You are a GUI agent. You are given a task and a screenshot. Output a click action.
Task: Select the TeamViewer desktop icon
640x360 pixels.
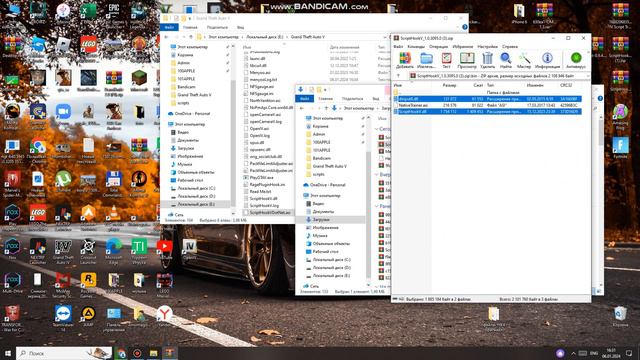(x=63, y=318)
